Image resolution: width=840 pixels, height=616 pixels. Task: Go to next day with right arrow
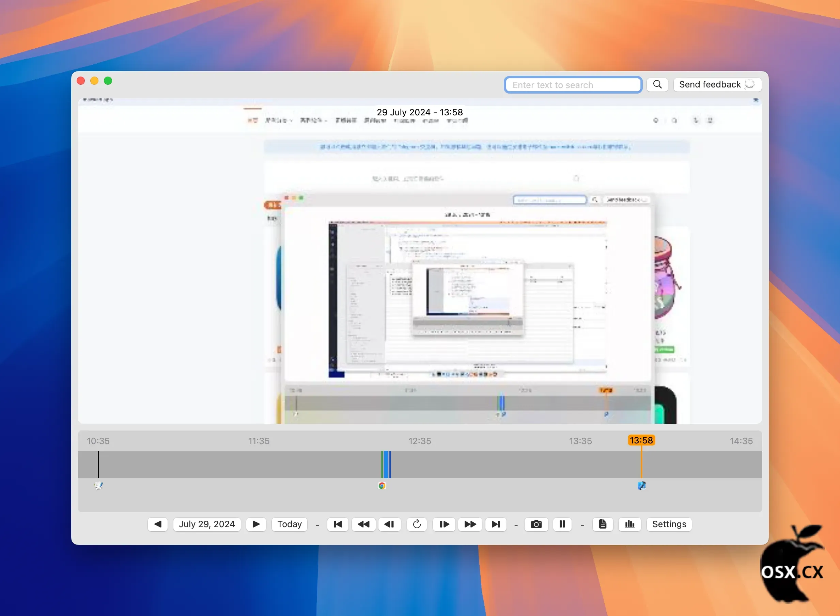pos(256,524)
